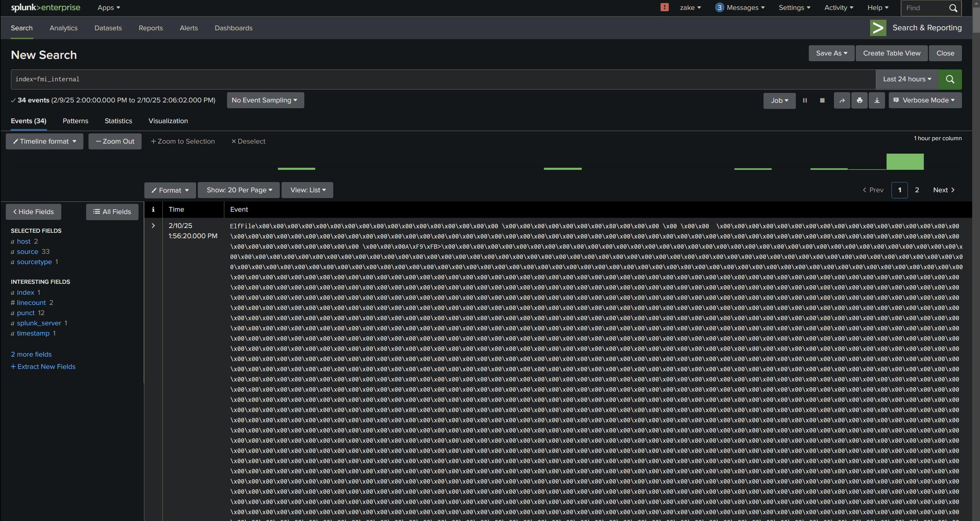
Task: Open the No Event Sampling dropdown
Action: [265, 100]
